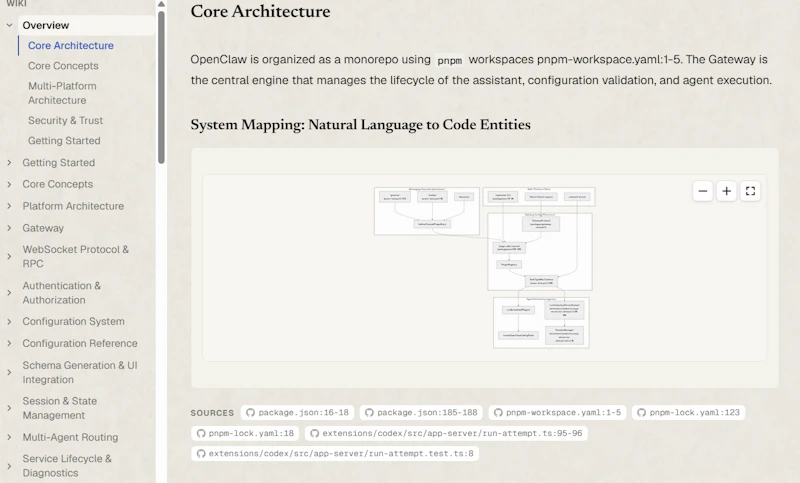Open Getting Started sub-page under Overview
The width and height of the screenshot is (800, 483).
(x=64, y=141)
